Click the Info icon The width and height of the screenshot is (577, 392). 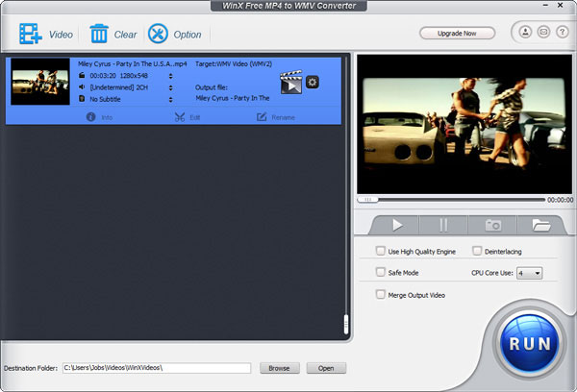[91, 117]
